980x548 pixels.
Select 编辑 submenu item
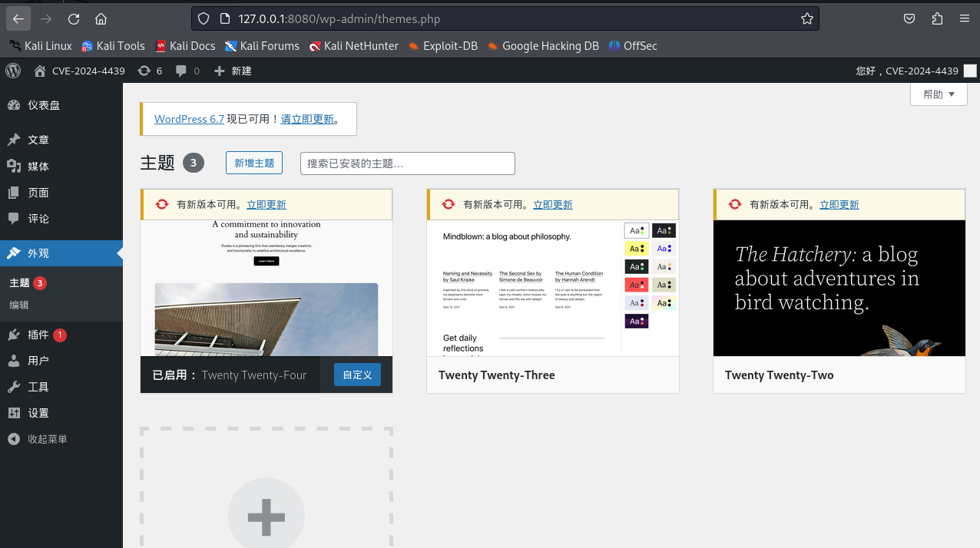tap(19, 305)
